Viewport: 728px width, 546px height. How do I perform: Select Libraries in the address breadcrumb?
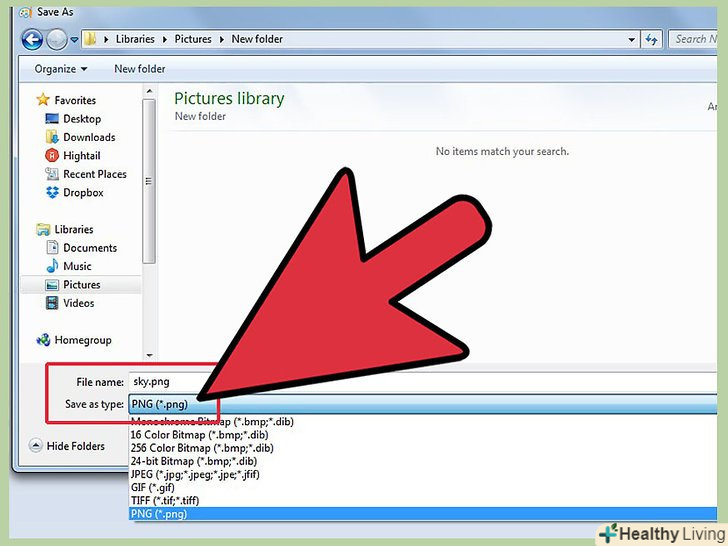coord(135,39)
